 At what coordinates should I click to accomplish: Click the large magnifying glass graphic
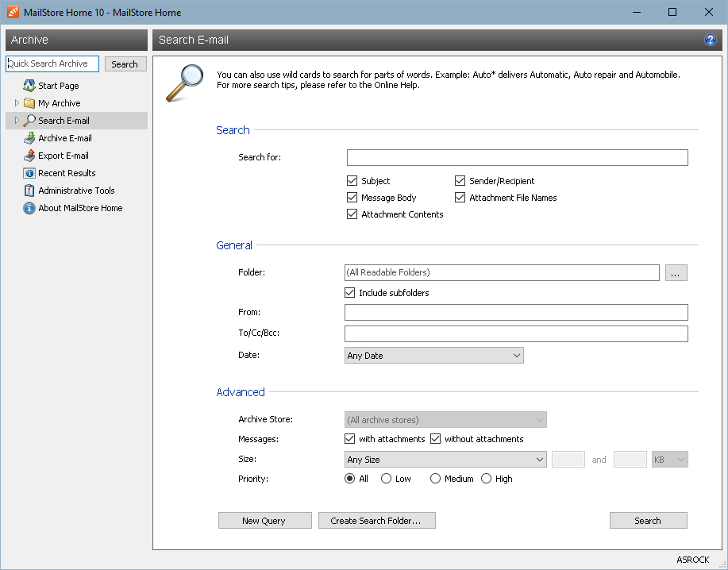click(185, 83)
